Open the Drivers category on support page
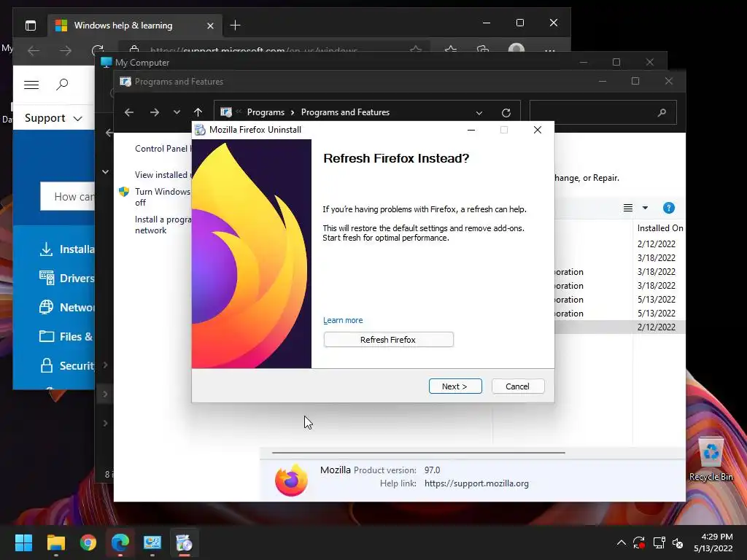 (66, 278)
